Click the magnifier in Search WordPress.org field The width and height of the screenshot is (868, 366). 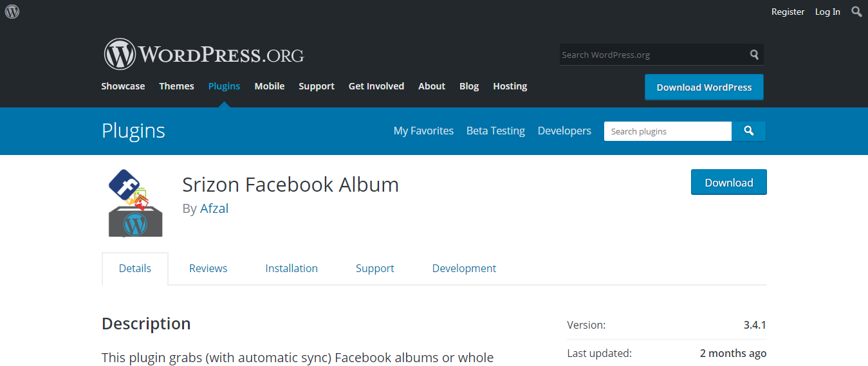[x=754, y=55]
